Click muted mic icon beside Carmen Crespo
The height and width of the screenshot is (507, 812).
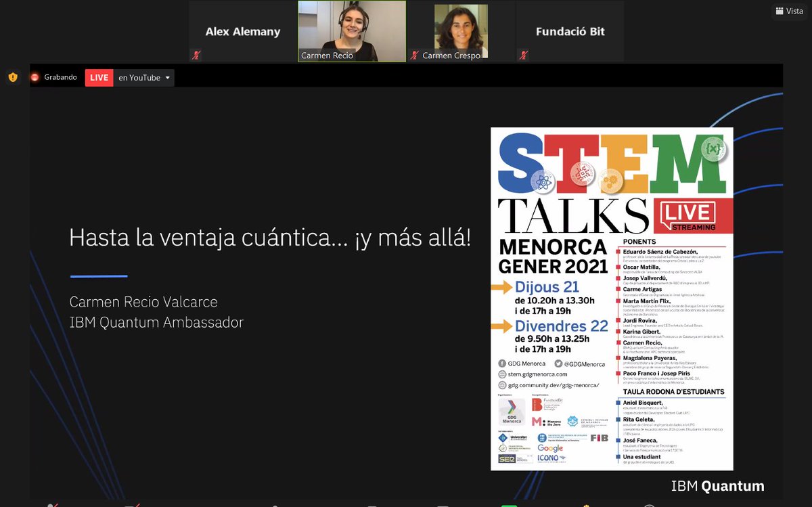tap(414, 56)
